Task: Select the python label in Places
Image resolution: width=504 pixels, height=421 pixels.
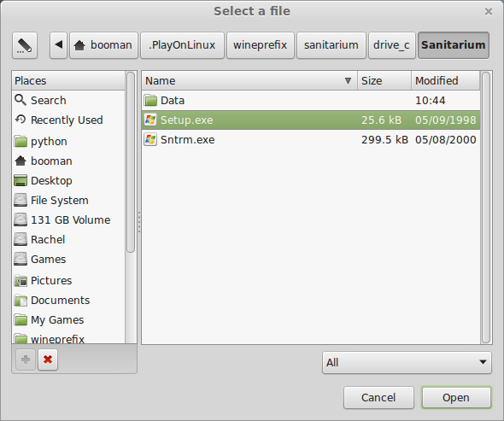Action: 49,142
